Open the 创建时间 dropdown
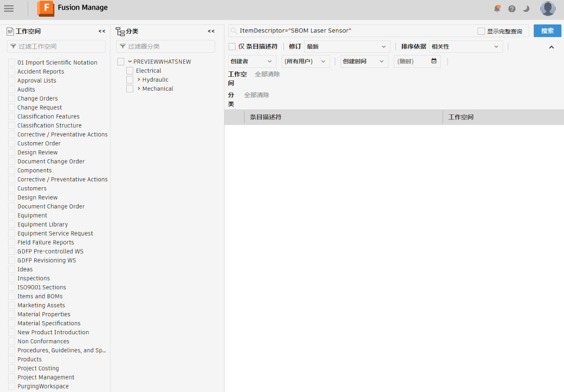The image size is (564, 392). click(x=364, y=61)
